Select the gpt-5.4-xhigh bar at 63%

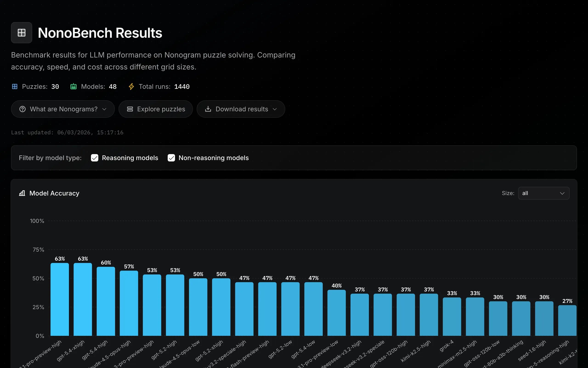[83, 299]
